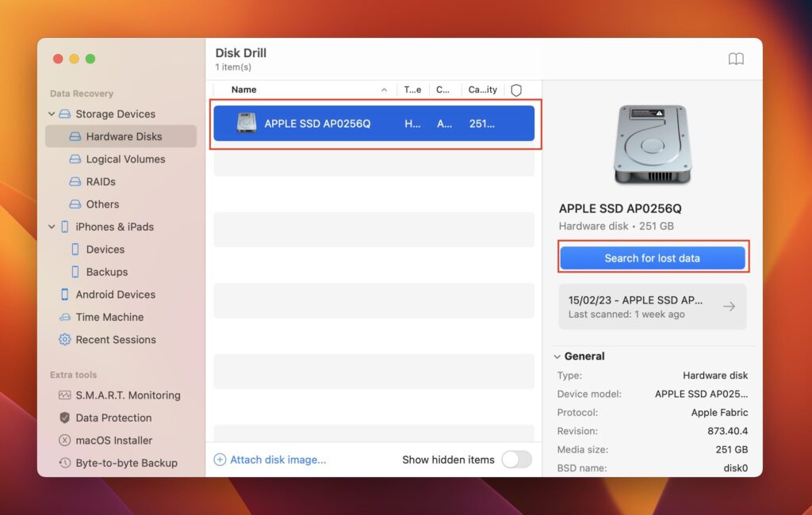Viewport: 812px width, 515px height.
Task: Click the protection shield column header
Action: [x=516, y=90]
